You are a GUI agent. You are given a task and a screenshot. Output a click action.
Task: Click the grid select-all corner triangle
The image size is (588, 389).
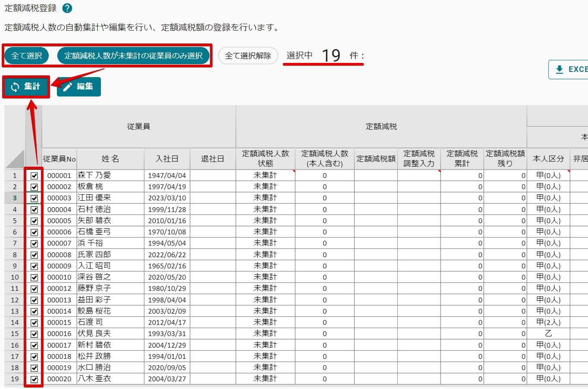[15, 159]
